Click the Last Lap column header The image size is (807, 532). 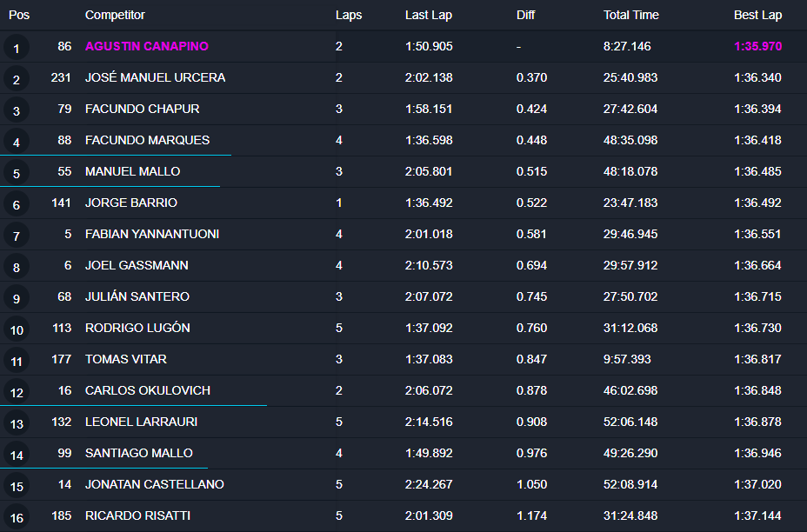(x=429, y=15)
